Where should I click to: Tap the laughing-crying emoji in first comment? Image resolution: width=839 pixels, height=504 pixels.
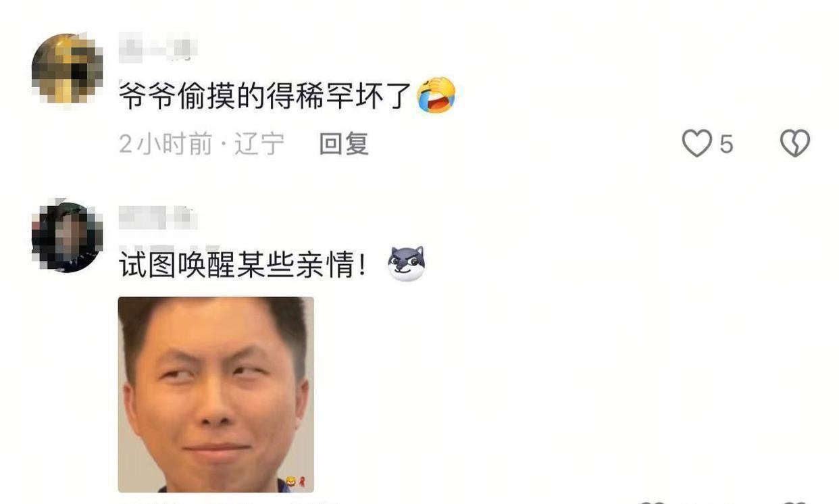coord(436,95)
